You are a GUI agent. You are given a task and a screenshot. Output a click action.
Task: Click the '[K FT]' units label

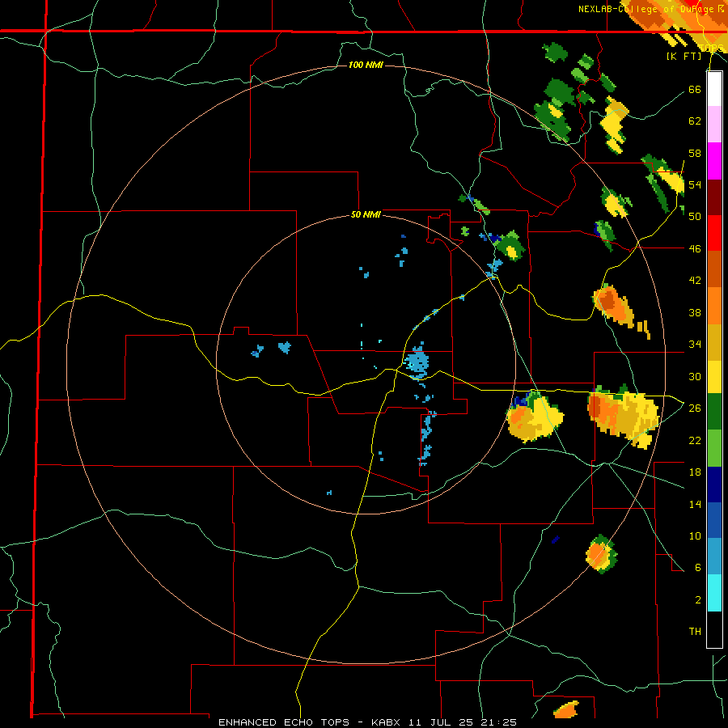pyautogui.click(x=684, y=56)
